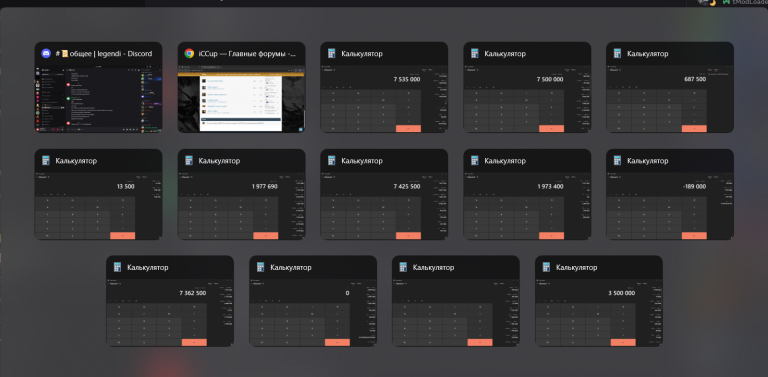Screen dimensions: 768x377
Task: Click the Discord icon in the task switcher
Action: (x=46, y=53)
